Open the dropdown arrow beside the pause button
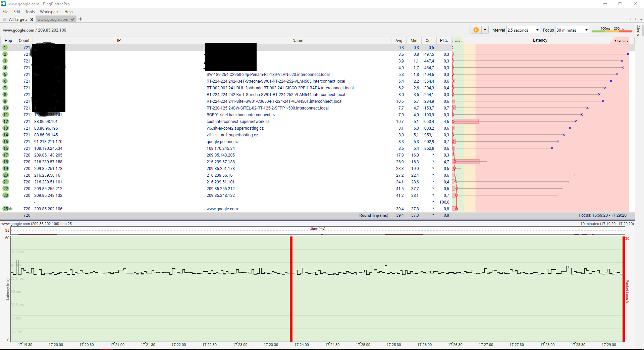 (x=485, y=30)
